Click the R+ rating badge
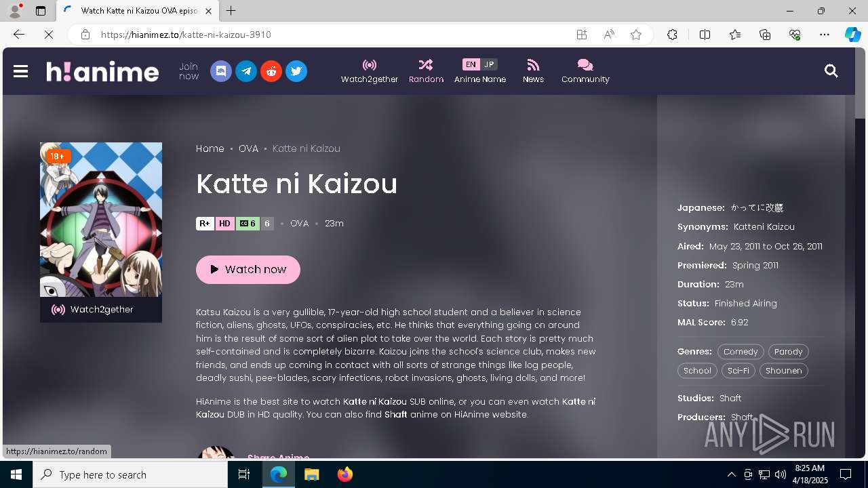 [x=205, y=224]
